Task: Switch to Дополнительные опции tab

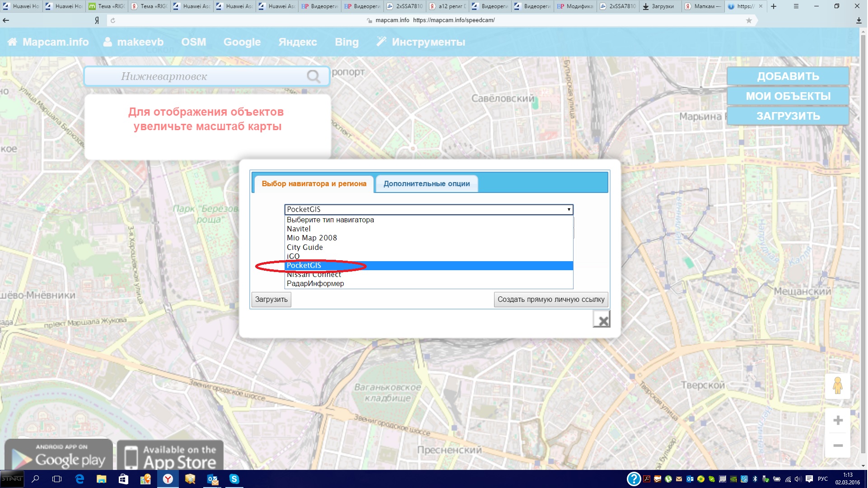Action: tap(426, 184)
